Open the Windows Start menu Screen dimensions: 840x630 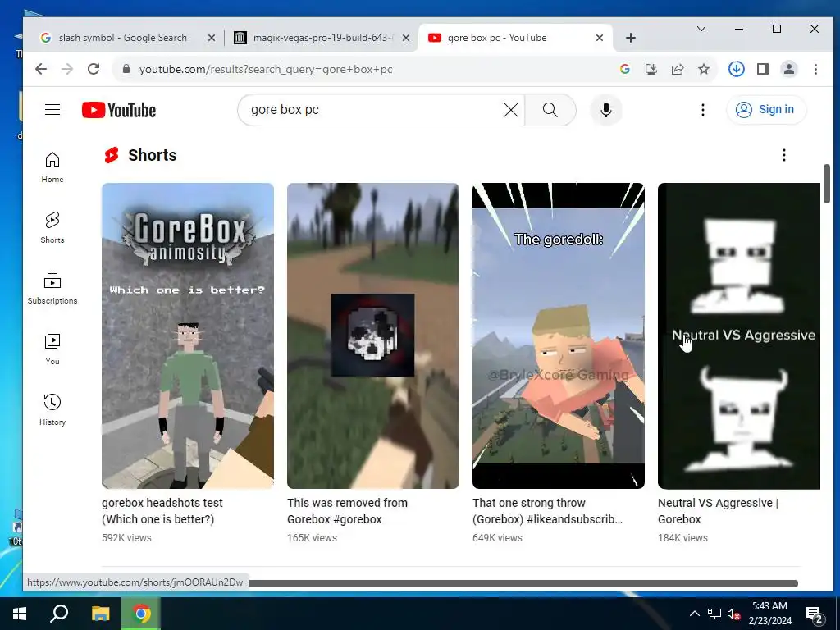20,614
